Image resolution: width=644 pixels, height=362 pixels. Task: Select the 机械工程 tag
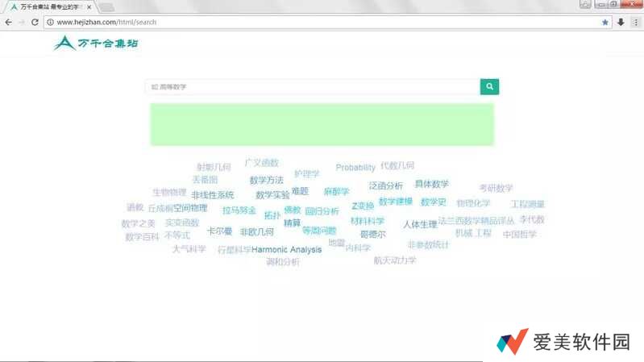(x=473, y=233)
